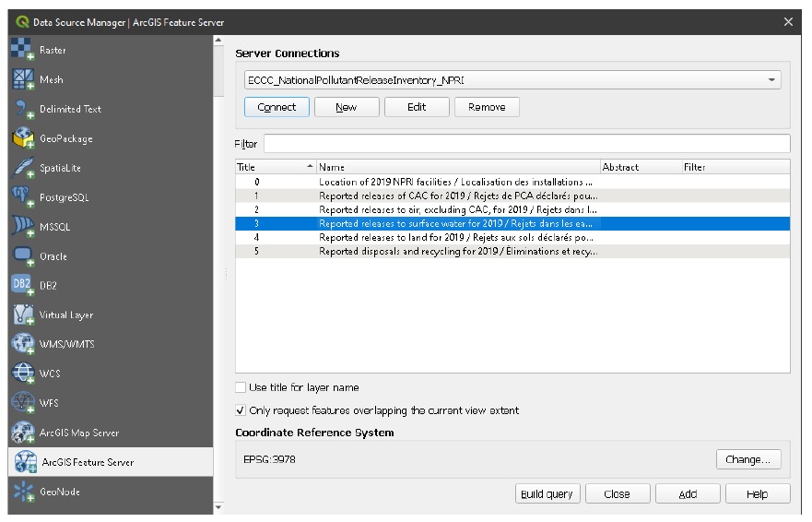Click the Name column header
This screenshot has width=812, height=522.
(458, 167)
